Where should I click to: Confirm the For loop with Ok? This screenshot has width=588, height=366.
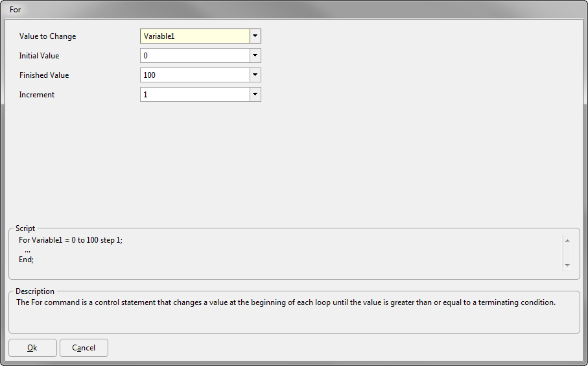point(32,348)
